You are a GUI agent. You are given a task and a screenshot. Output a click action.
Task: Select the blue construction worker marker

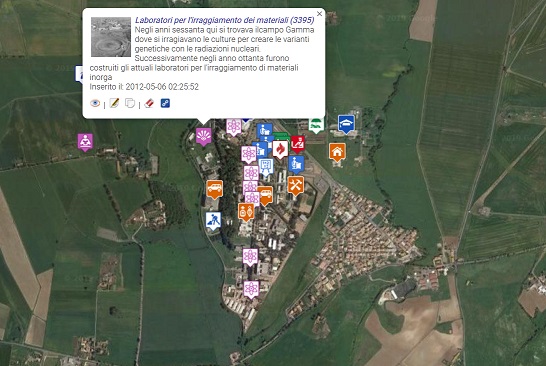213,221
